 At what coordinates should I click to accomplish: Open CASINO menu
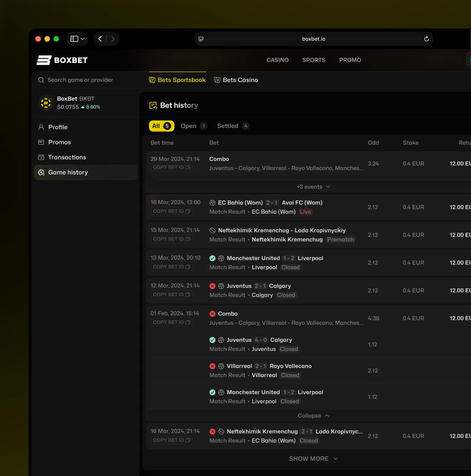point(278,60)
